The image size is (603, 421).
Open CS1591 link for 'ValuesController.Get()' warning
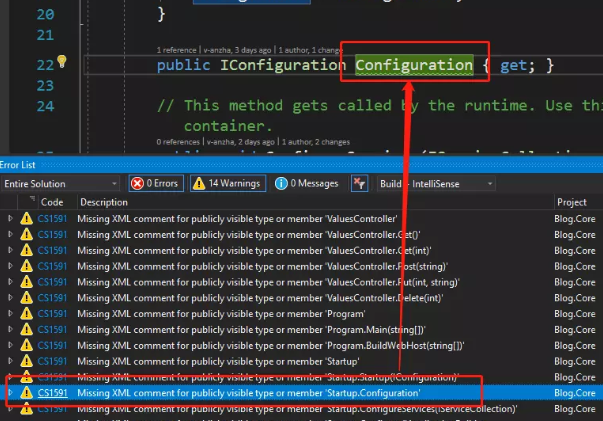pos(52,235)
